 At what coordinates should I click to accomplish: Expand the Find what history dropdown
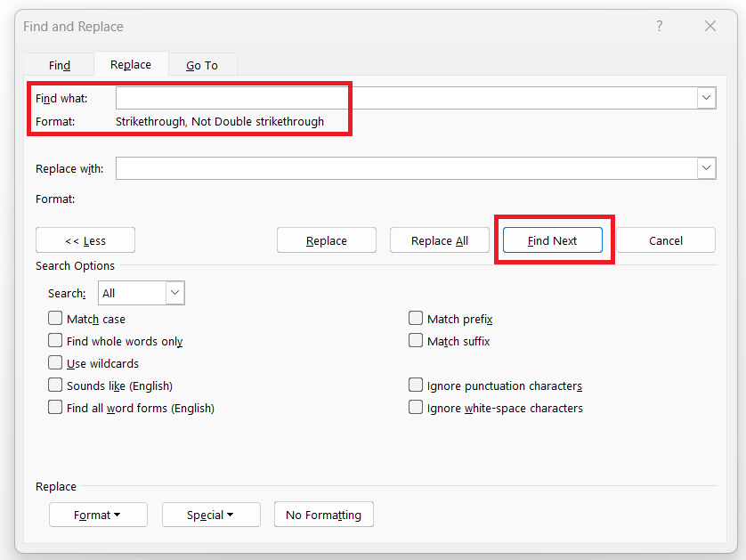[707, 98]
